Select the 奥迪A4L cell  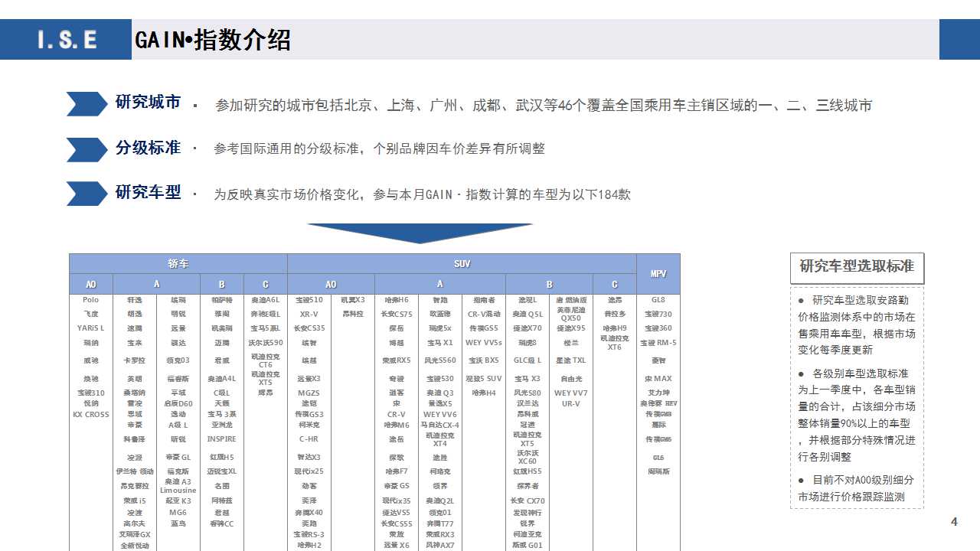coord(221,379)
